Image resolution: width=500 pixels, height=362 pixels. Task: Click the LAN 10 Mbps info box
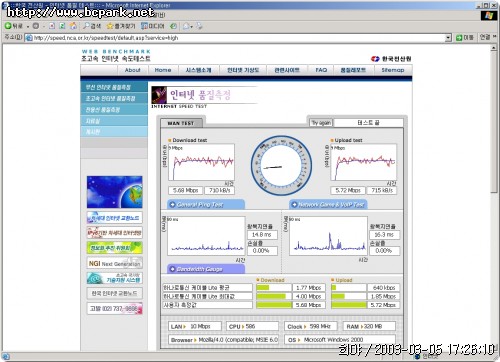click(195, 326)
